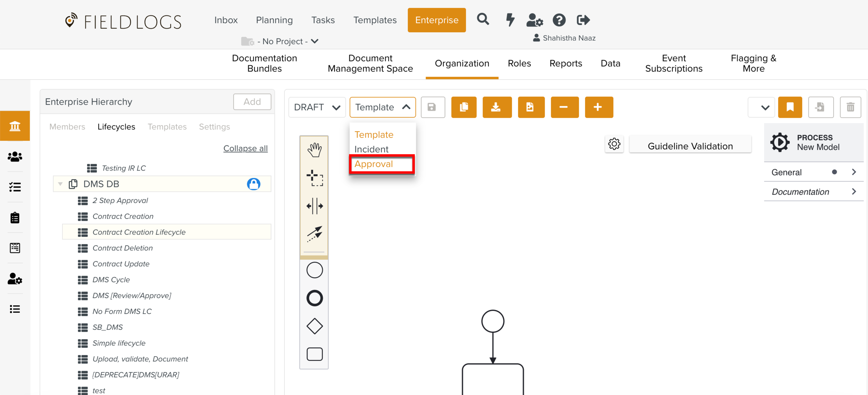Open the Roles tab
Viewport: 868px width, 395px height.
point(519,64)
